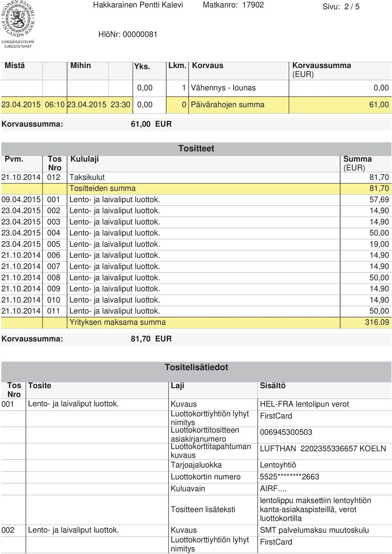Click the Mistä column header

point(15,65)
